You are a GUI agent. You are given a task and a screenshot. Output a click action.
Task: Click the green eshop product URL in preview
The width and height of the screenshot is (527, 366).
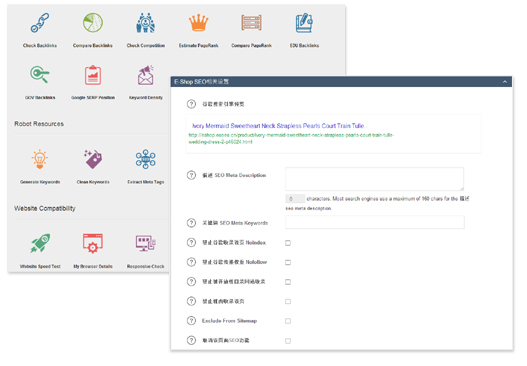coord(291,138)
